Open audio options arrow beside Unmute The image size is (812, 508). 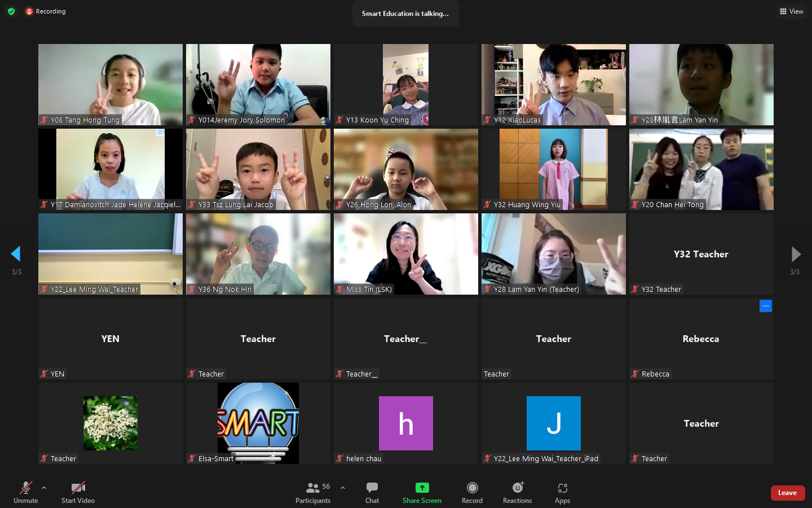[x=44, y=488]
